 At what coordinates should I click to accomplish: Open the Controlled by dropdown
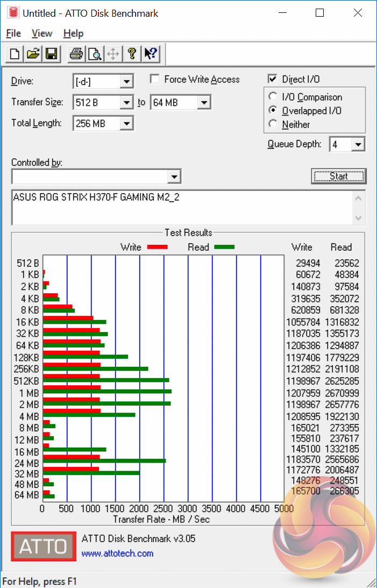[x=174, y=176]
